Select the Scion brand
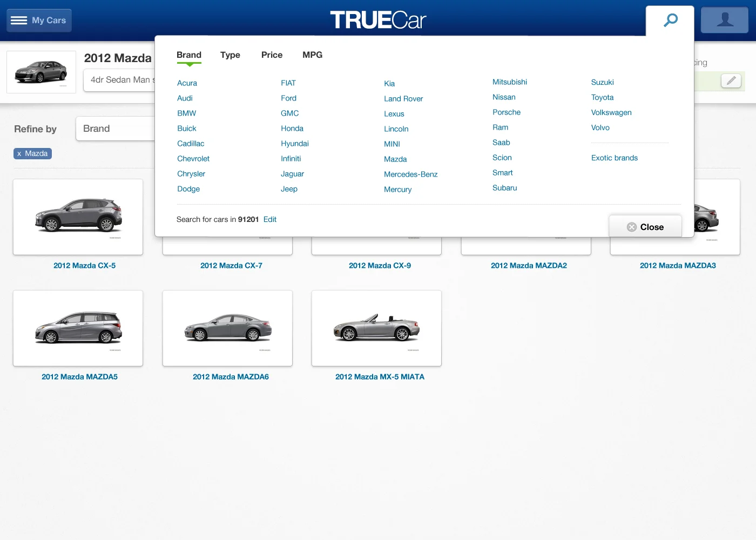 (502, 158)
